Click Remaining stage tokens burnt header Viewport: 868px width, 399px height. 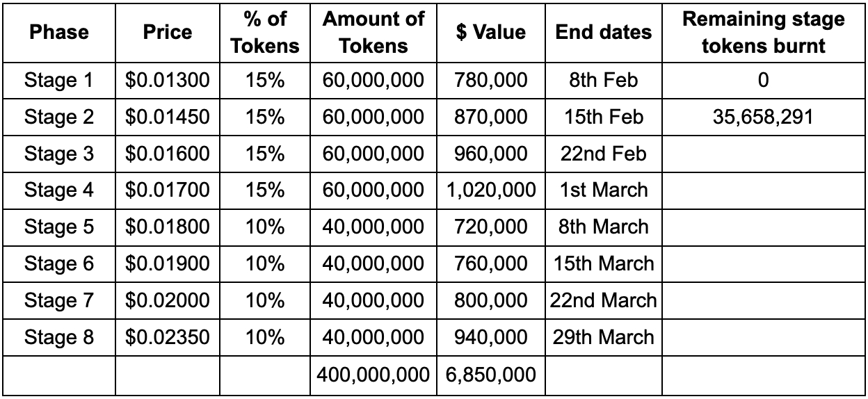point(763,32)
